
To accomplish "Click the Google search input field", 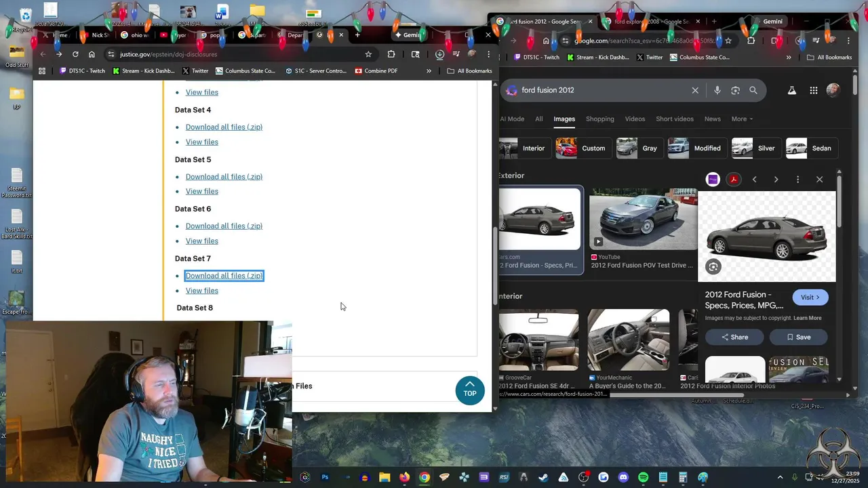I will (604, 90).
